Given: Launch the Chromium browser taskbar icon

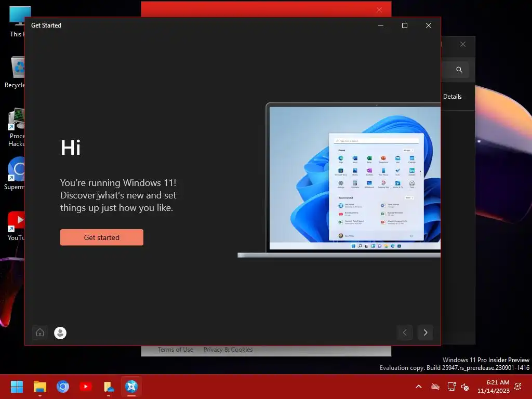Looking at the screenshot, I should click(63, 387).
